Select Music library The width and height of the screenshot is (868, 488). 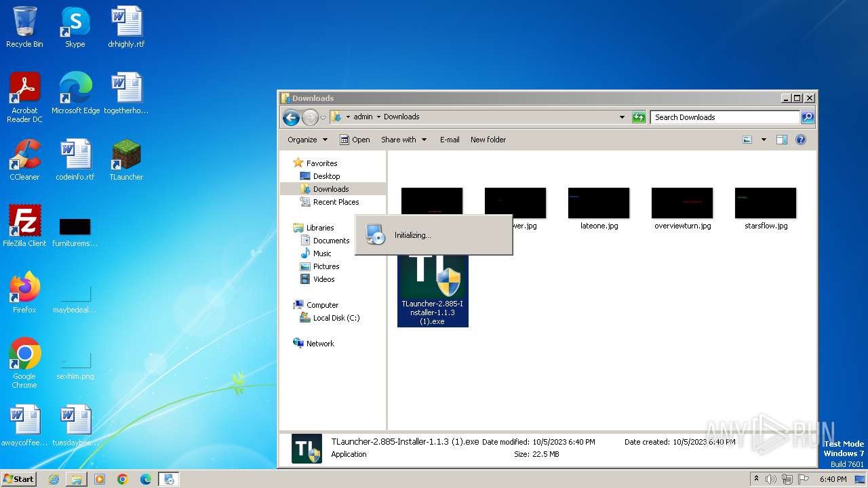[x=322, y=253]
